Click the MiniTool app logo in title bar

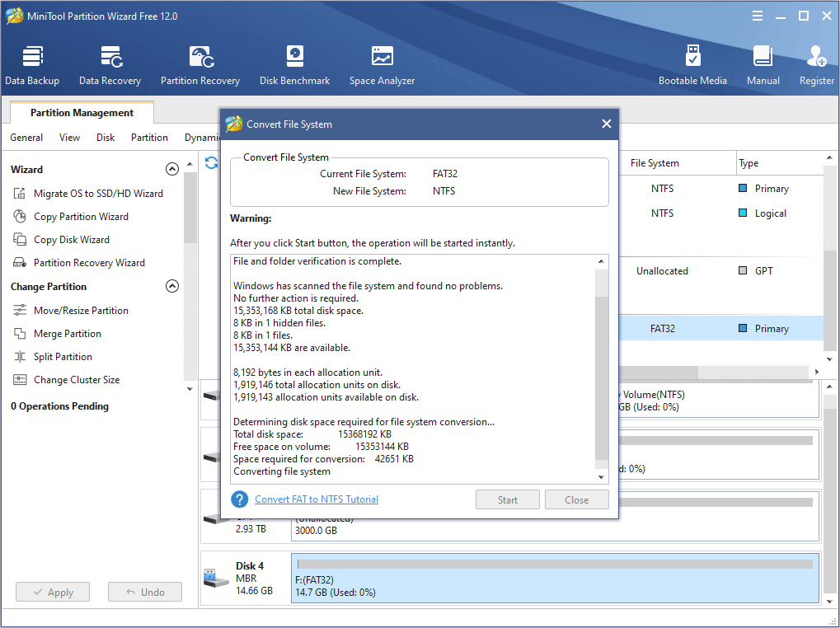point(15,16)
